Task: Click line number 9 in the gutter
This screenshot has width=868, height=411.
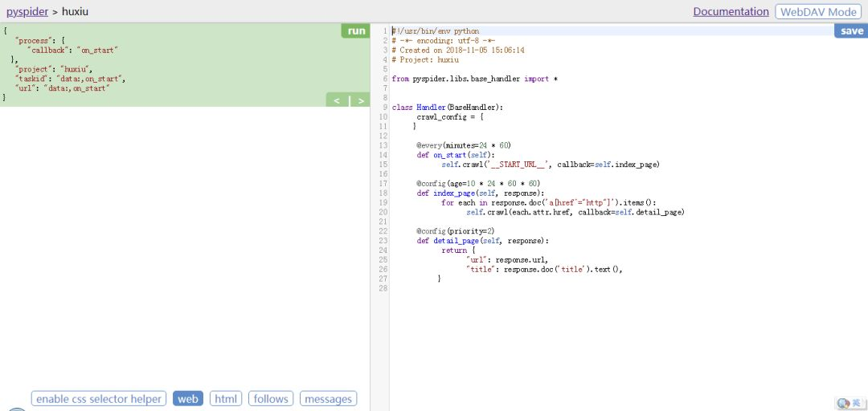Action: point(385,108)
